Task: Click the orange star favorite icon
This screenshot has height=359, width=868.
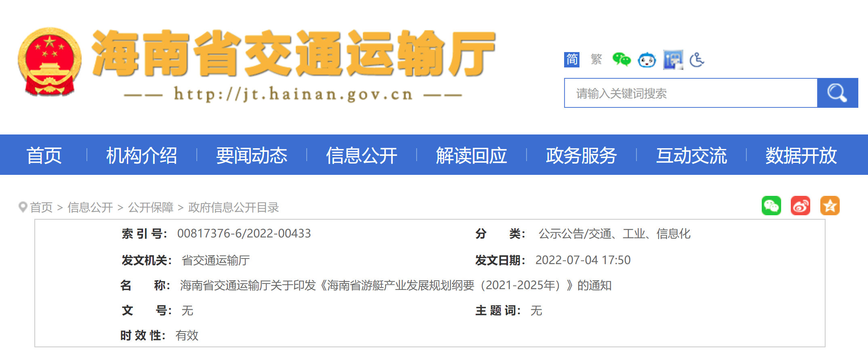Action: [x=830, y=206]
